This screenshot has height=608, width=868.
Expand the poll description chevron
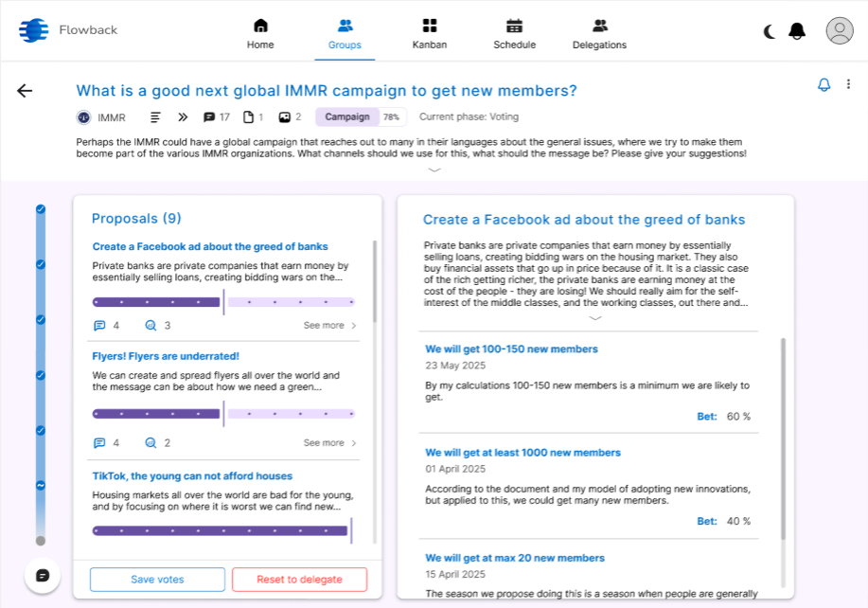tap(434, 170)
